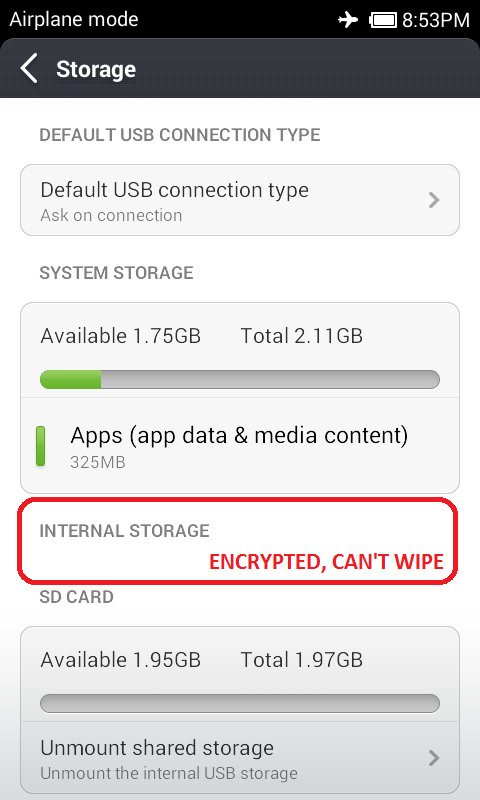
Task: Tap the Internal Storage section header
Action: 124,531
